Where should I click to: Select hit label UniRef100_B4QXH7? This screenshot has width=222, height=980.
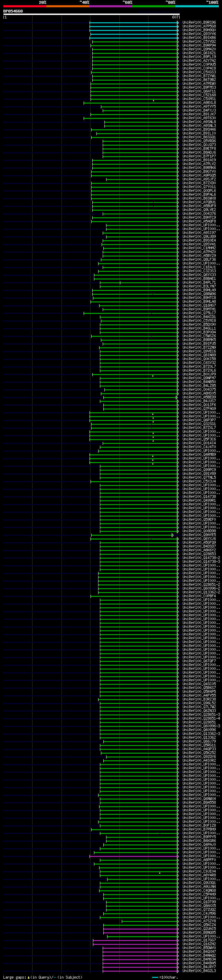pos(199,951)
